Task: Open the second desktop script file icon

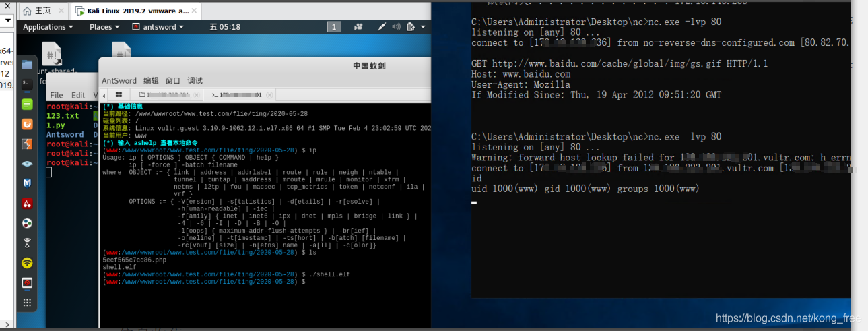Action: click(x=121, y=50)
